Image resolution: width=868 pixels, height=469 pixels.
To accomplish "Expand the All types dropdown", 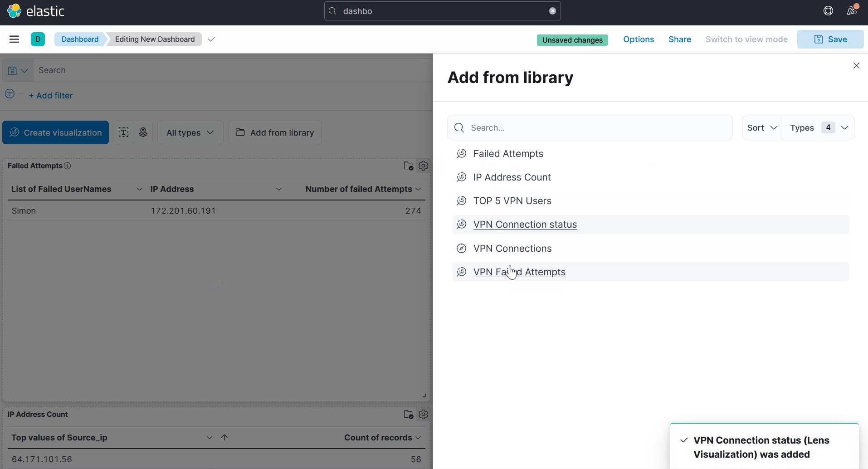I will pos(190,132).
